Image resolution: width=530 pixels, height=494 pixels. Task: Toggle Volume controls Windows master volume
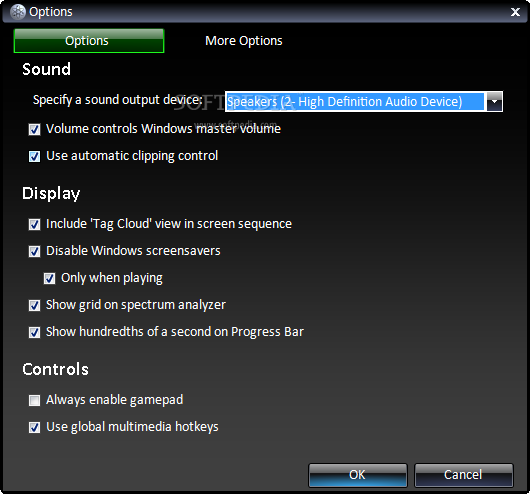pyautogui.click(x=34, y=129)
